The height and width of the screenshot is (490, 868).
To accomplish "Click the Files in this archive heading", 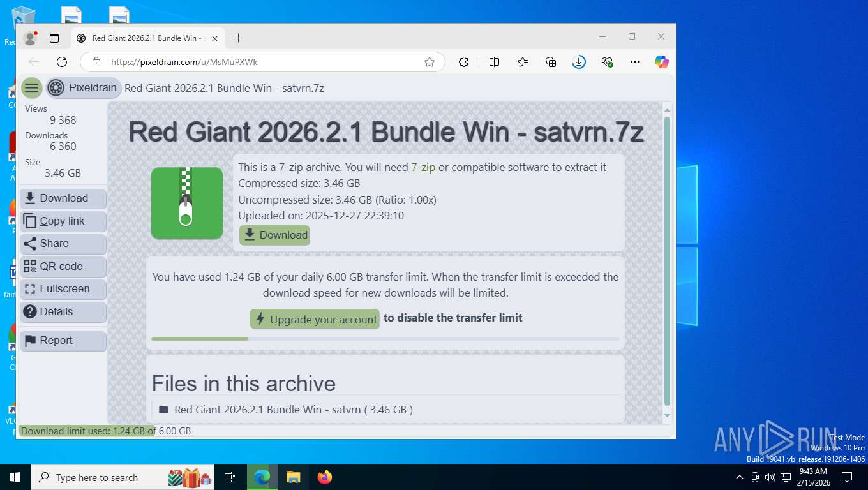I will pyautogui.click(x=243, y=383).
